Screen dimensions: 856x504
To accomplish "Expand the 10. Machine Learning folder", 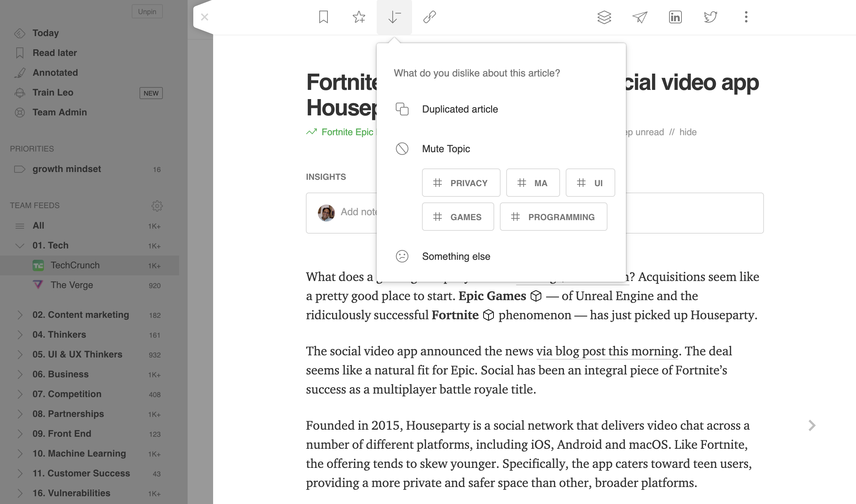I will pos(20,453).
